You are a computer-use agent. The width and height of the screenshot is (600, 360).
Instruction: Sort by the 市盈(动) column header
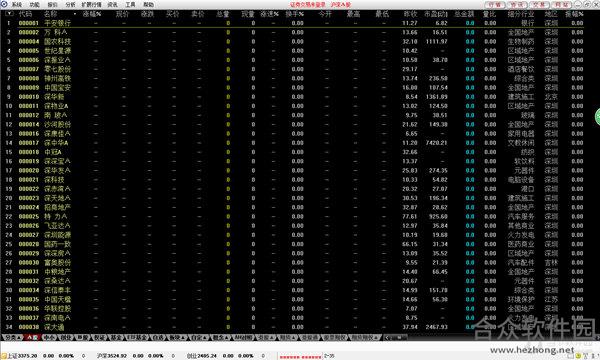pyautogui.click(x=436, y=14)
